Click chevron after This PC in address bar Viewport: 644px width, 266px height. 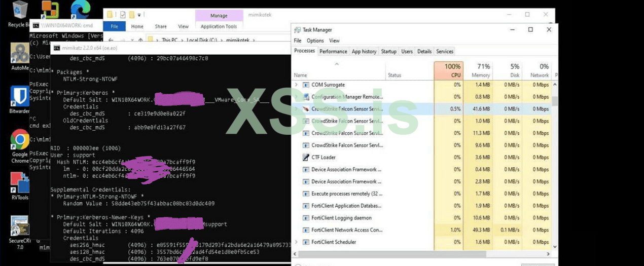click(x=182, y=40)
